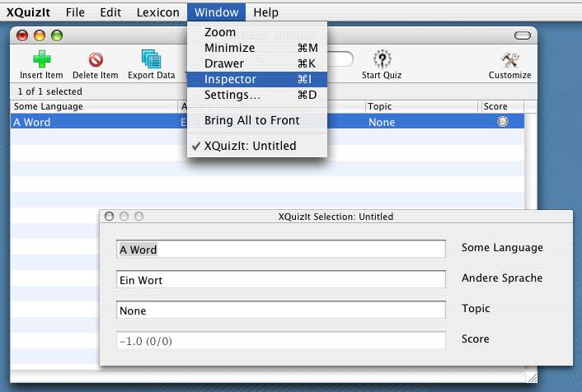Click the Topic column header

pos(421,106)
